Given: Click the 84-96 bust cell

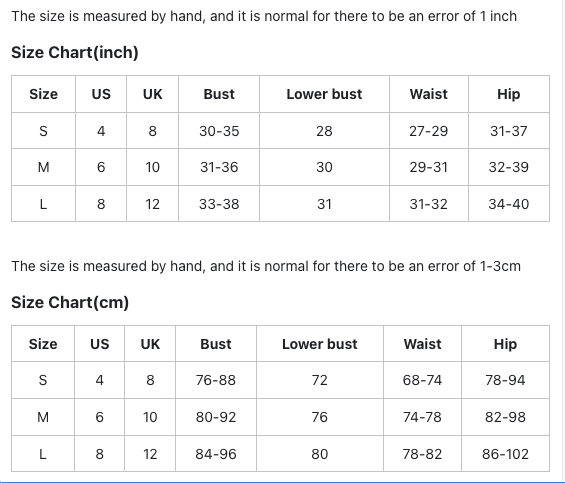Looking at the screenshot, I should click(x=215, y=454).
